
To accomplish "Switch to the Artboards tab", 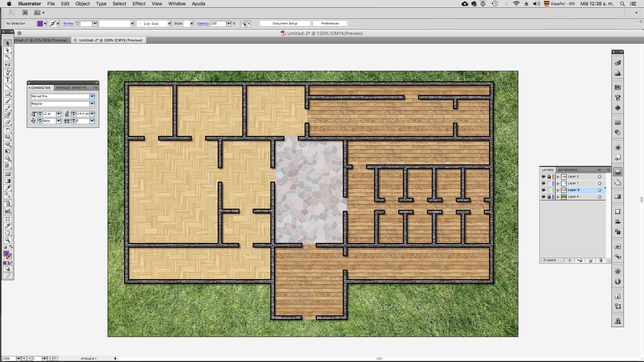I will 568,170.
